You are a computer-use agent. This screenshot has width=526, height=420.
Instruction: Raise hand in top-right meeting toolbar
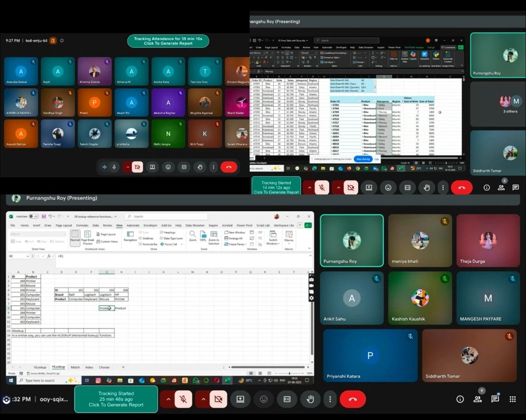coord(427,188)
